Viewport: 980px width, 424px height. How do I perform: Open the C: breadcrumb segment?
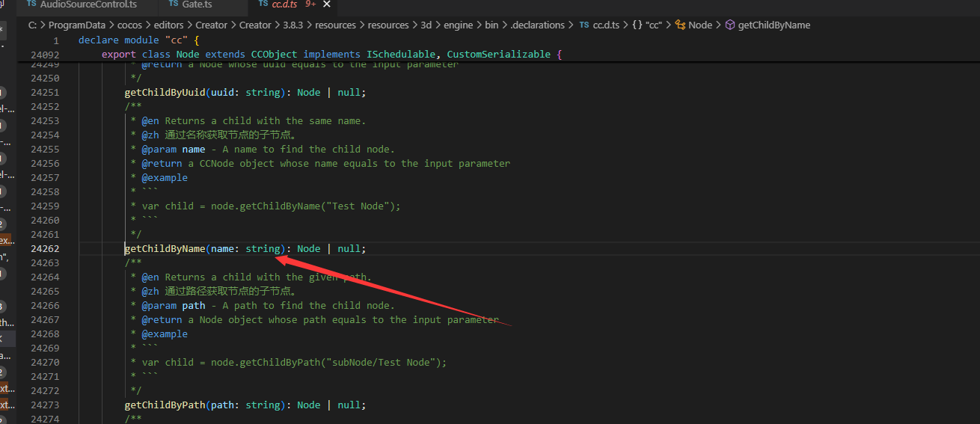pos(32,25)
